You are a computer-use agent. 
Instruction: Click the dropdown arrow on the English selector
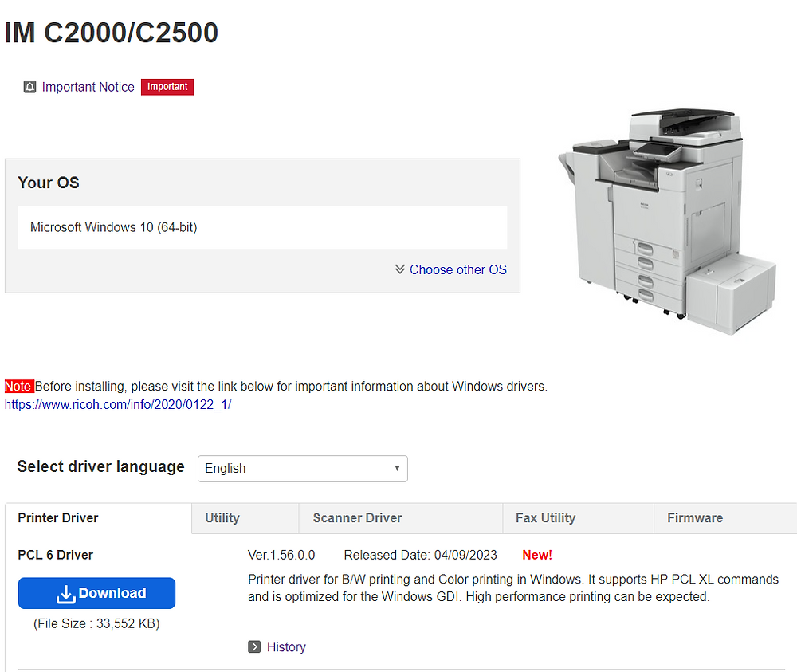397,469
